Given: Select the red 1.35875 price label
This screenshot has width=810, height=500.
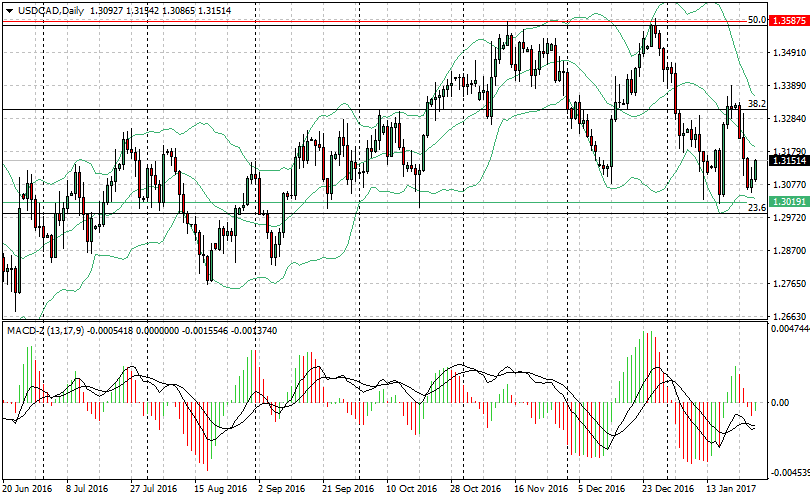Looking at the screenshot, I should [x=788, y=21].
